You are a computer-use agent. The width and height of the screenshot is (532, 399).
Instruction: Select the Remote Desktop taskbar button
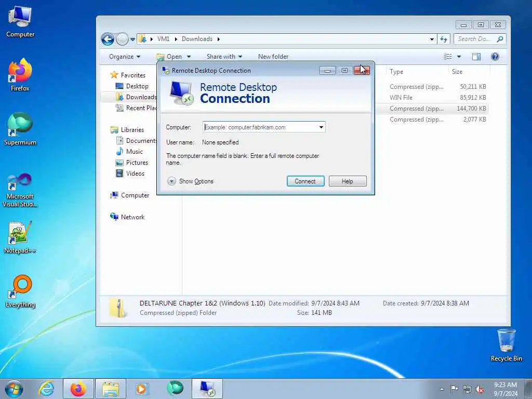(207, 389)
